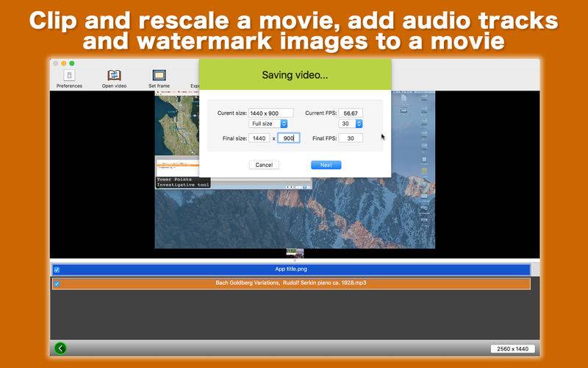Image resolution: width=588 pixels, height=368 pixels.
Task: Select the Set frame toolbar icon
Action: coord(158,75)
